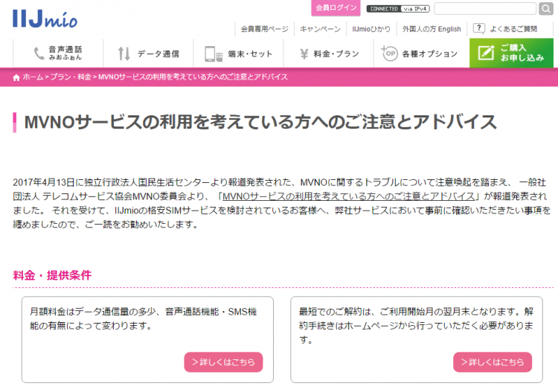Go to IIJmioひかり page
The image size is (558, 392).
click(x=371, y=29)
